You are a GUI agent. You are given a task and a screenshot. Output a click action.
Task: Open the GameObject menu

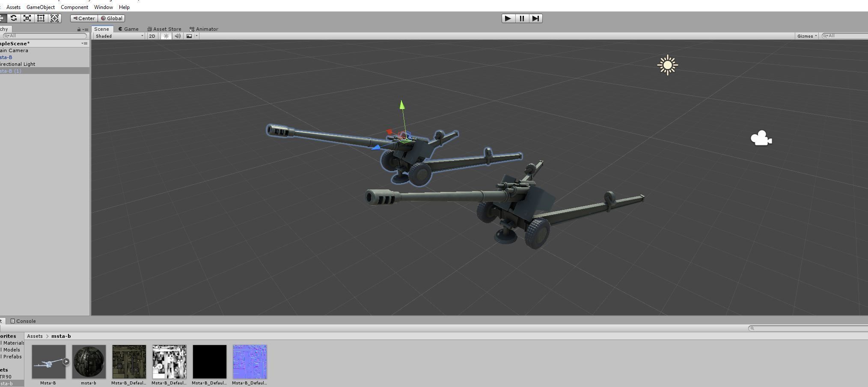40,7
